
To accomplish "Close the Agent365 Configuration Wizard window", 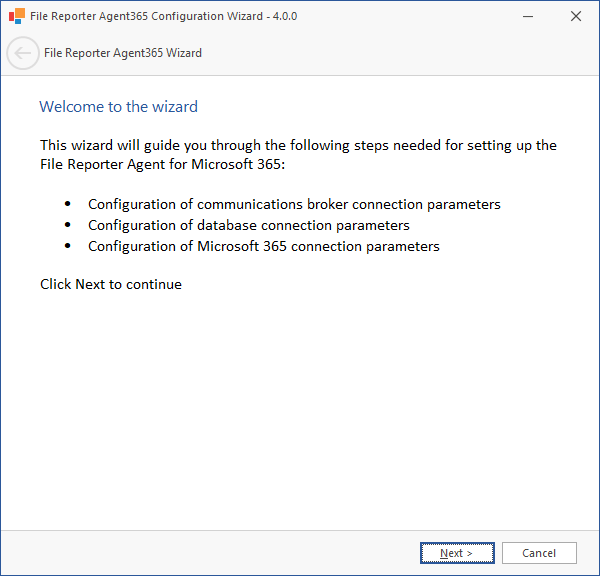I will [x=576, y=16].
